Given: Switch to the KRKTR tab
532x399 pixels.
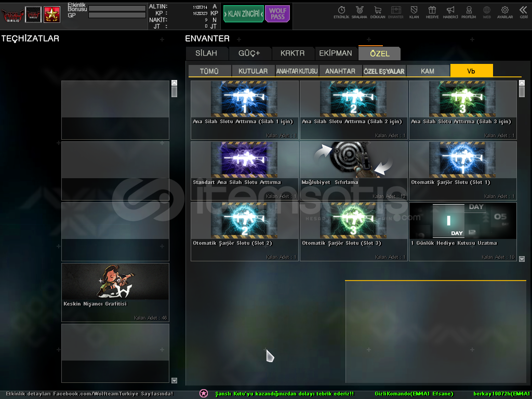Looking at the screenshot, I should pos(292,54).
